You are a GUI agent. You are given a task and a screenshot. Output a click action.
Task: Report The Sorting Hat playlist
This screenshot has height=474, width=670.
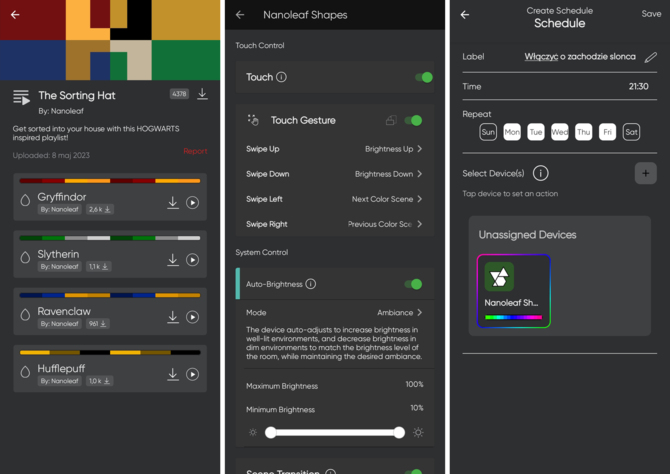[195, 151]
